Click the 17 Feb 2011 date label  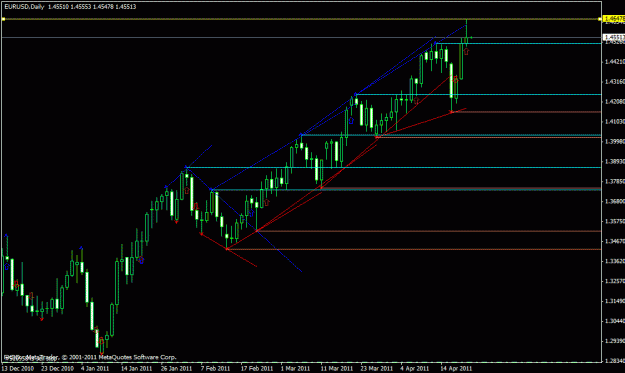pyautogui.click(x=257, y=368)
